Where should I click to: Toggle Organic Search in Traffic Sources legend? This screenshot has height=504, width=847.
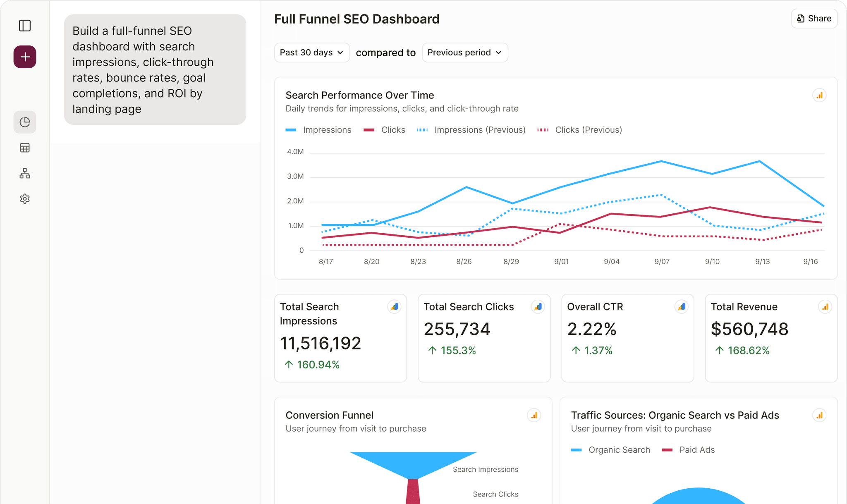pyautogui.click(x=610, y=450)
